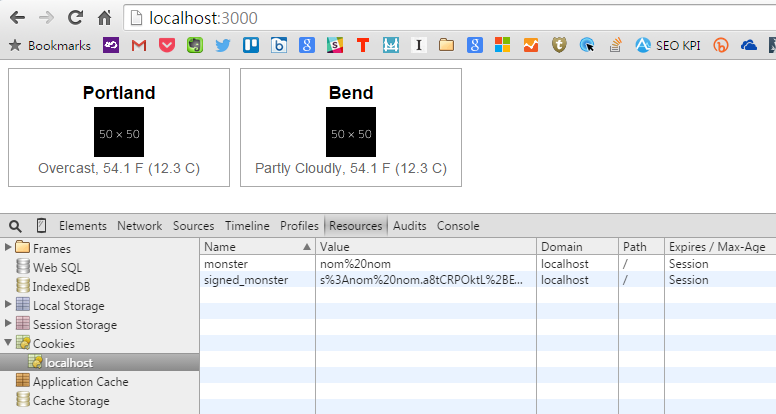Viewport: 776px width, 414px height.
Task: Switch to the Console tab
Action: (x=458, y=226)
